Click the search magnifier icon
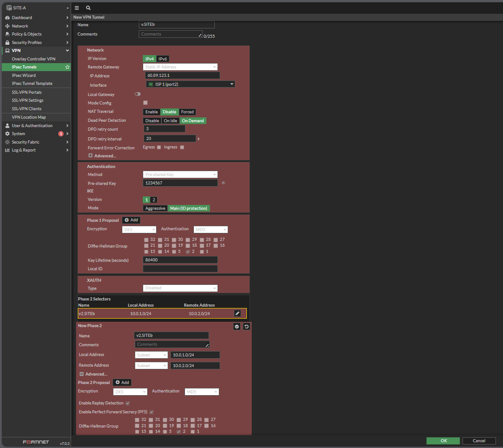Viewport: 503px width, 448px height. click(88, 8)
